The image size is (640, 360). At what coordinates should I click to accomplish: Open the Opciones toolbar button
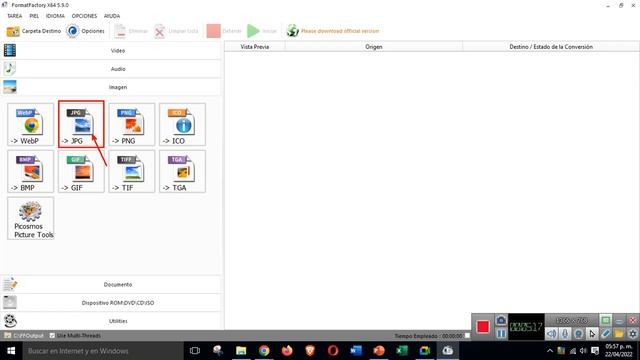(x=85, y=31)
